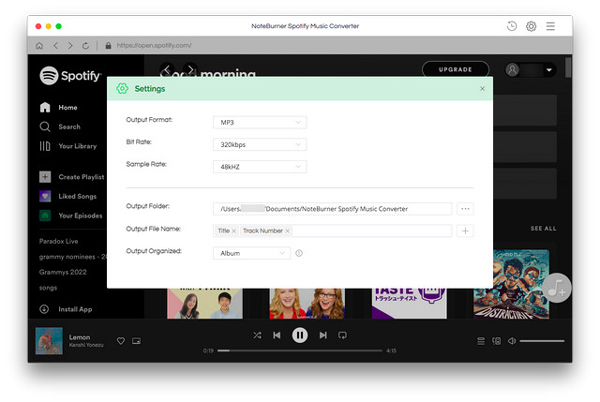Open NoteBurner settings gear in title bar
Image resolution: width=600 pixels, height=402 pixels.
coord(531,26)
